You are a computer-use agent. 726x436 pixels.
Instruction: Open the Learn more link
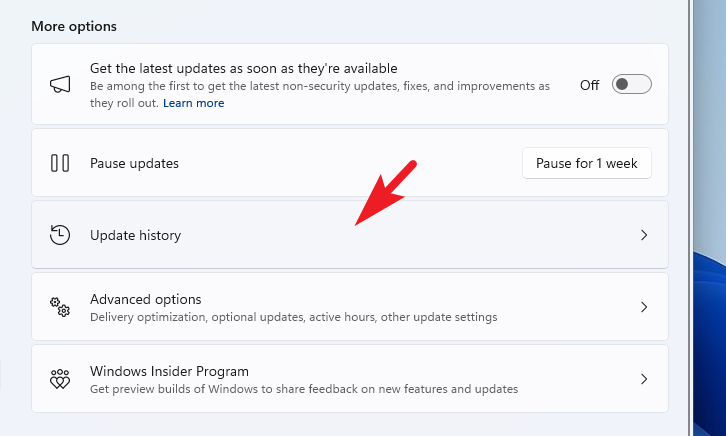(x=193, y=103)
